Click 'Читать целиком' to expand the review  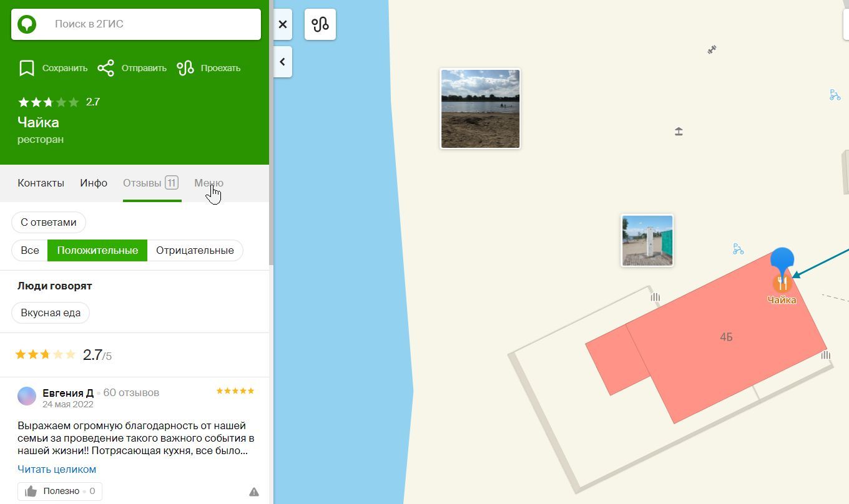click(x=57, y=469)
